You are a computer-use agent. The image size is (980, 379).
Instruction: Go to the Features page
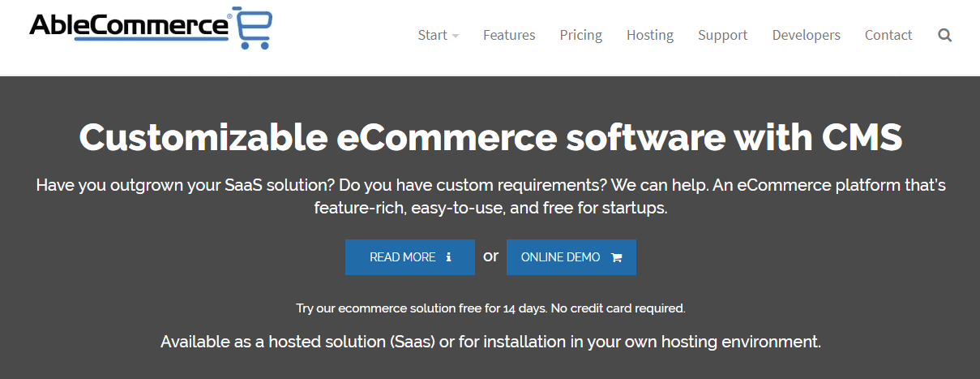(x=509, y=35)
